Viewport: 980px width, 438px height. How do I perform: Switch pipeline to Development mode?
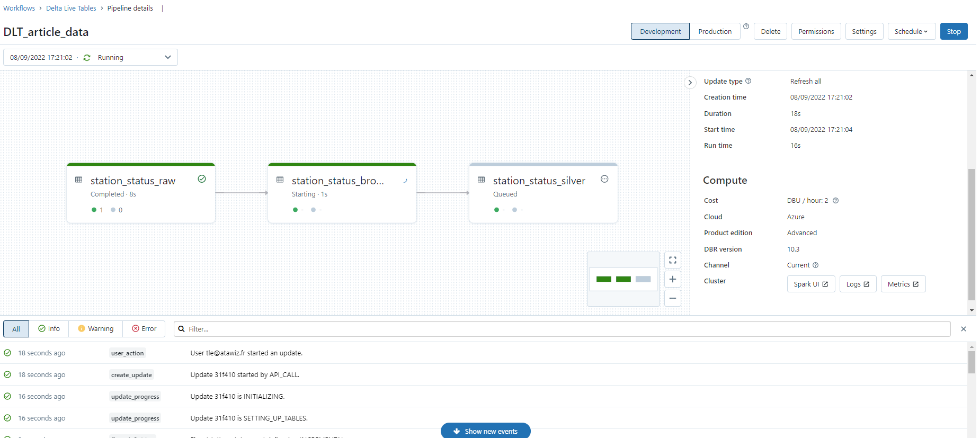[660, 31]
